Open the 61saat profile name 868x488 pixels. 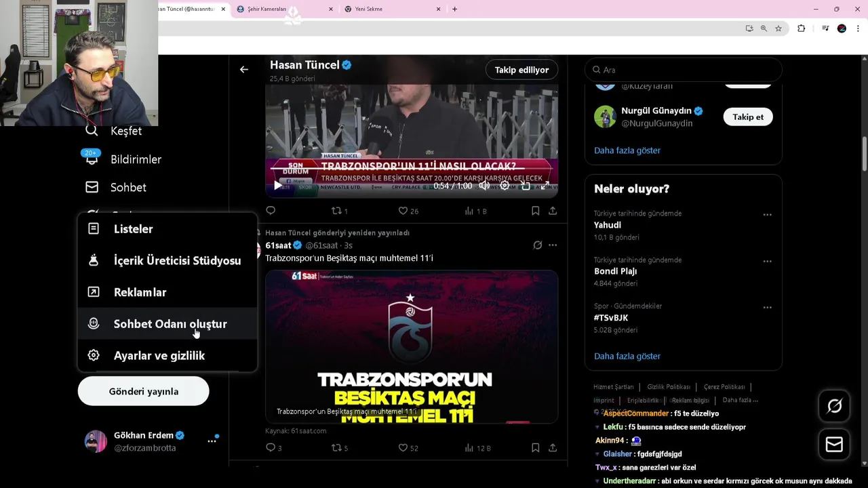click(278, 245)
